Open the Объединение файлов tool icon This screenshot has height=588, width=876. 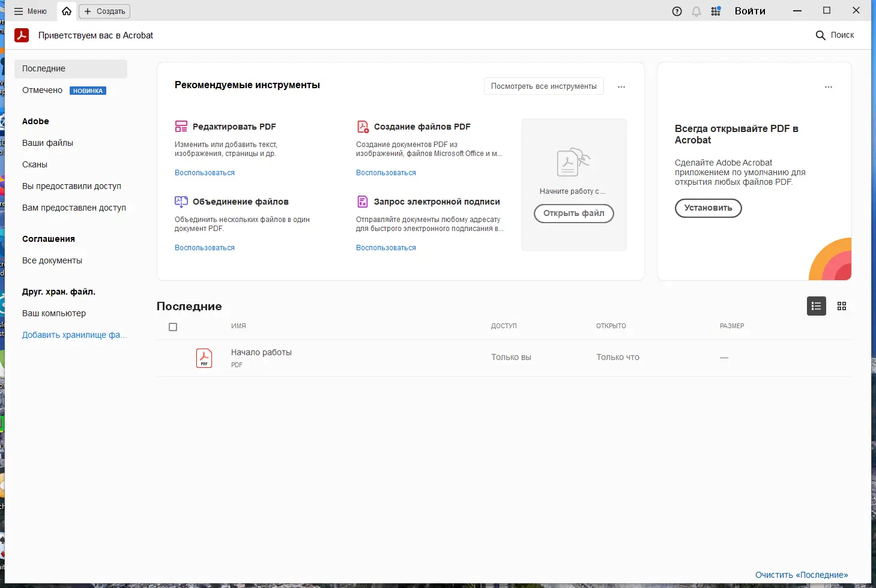[x=181, y=202]
